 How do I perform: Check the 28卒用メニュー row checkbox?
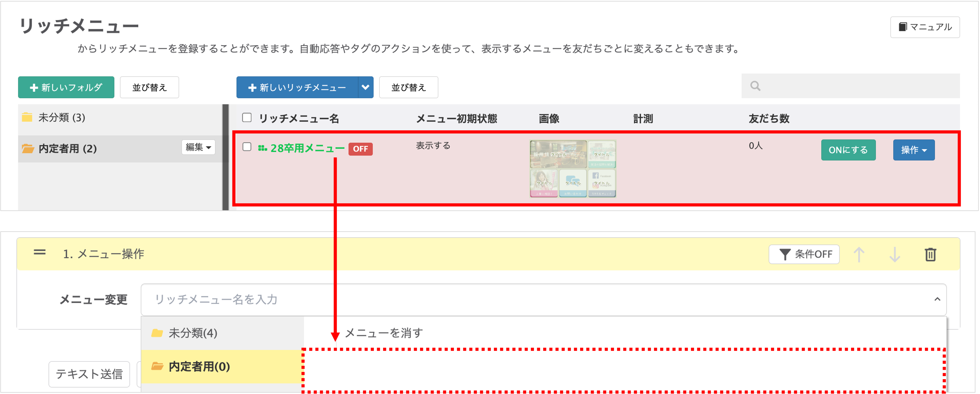(247, 147)
